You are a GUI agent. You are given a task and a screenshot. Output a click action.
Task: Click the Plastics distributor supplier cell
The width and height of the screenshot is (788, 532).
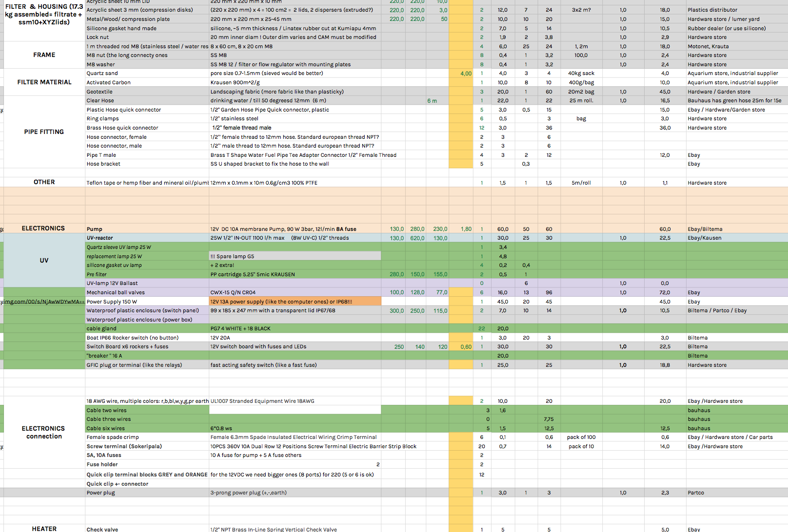[737, 10]
